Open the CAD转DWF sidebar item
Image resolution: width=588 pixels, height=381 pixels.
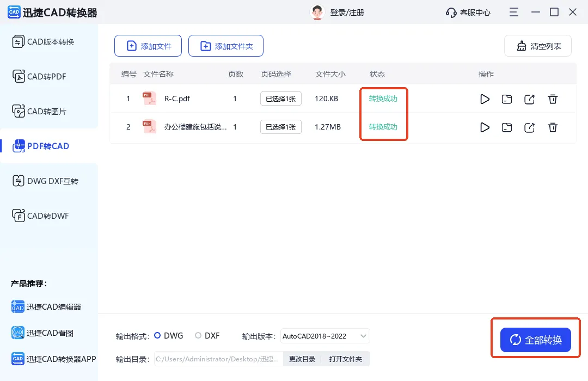tap(40, 216)
